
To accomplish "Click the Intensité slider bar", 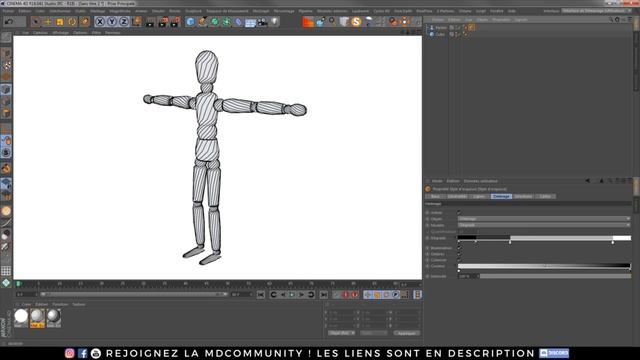I will (x=555, y=276).
